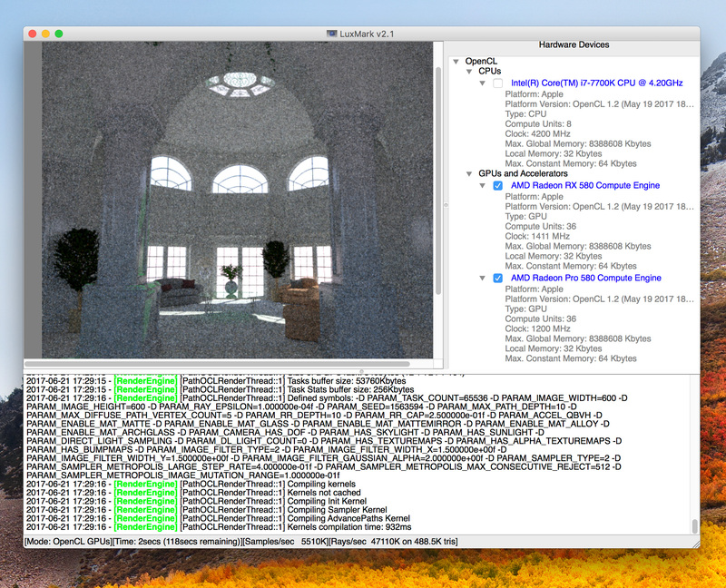Viewport: 726px width, 588px height.
Task: Click the 'Compiling AdvancePaths Kernel' log line
Action: pos(218,518)
